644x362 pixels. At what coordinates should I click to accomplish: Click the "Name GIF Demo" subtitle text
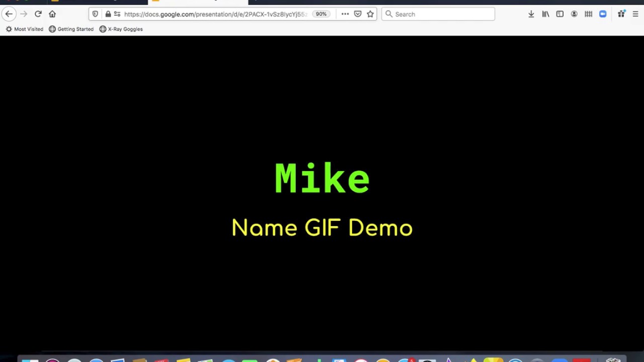coord(322,227)
